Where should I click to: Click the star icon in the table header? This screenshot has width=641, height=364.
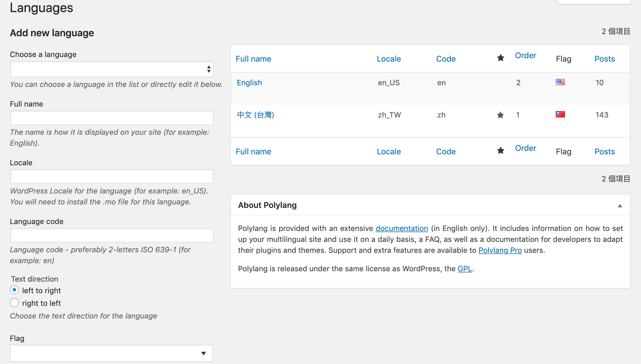(500, 58)
